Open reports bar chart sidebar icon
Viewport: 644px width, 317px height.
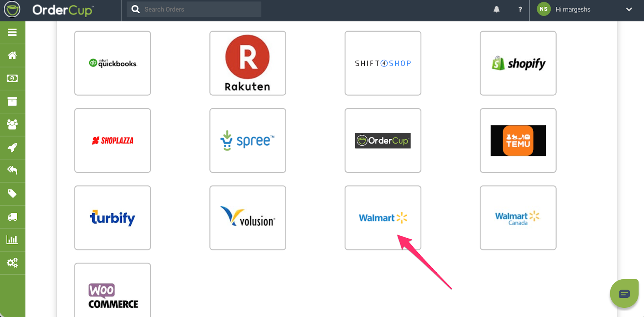[12, 240]
